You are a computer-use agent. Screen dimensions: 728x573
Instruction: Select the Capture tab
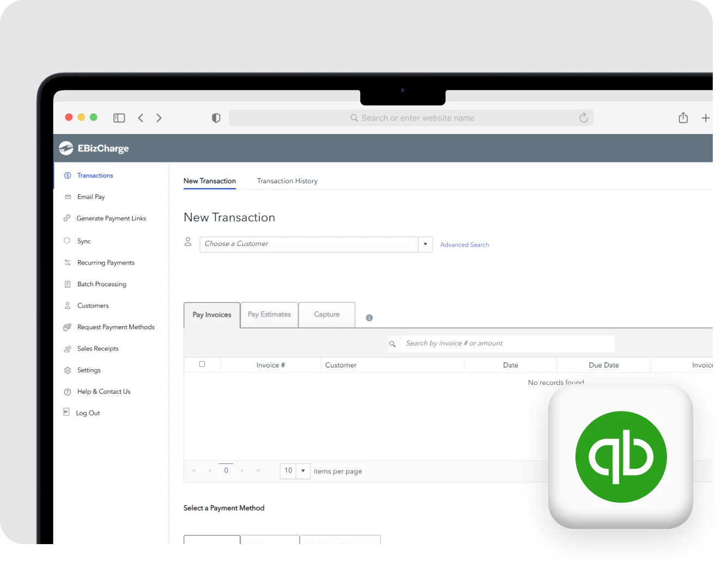pyautogui.click(x=327, y=315)
